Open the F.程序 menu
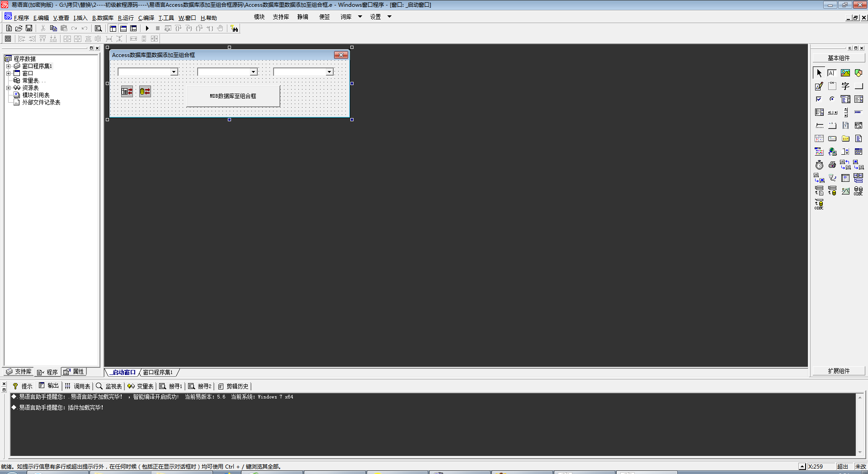Image resolution: width=868 pixels, height=474 pixels. [21, 18]
